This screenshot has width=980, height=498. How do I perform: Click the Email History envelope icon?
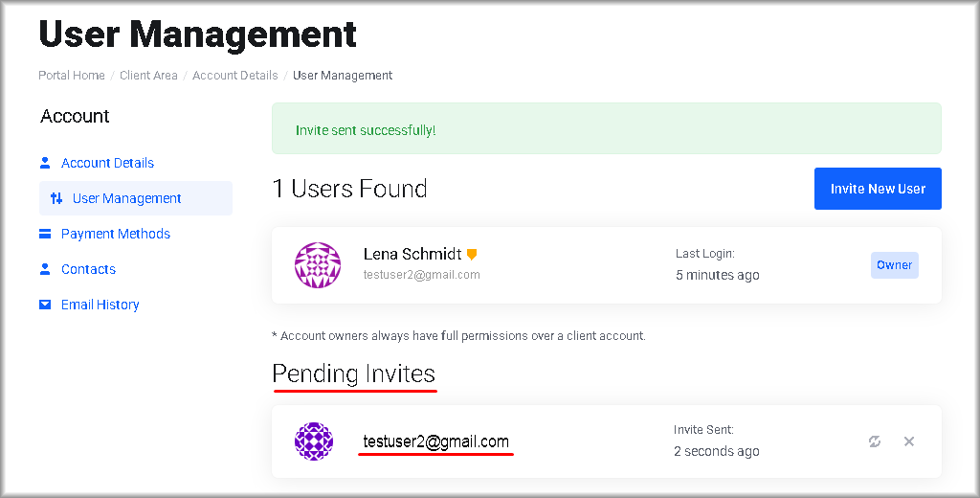45,305
